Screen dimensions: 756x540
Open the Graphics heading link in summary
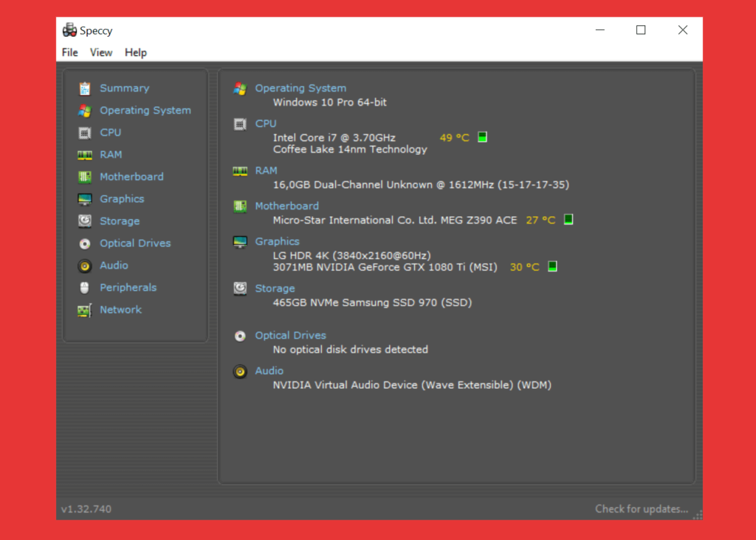pyautogui.click(x=278, y=241)
